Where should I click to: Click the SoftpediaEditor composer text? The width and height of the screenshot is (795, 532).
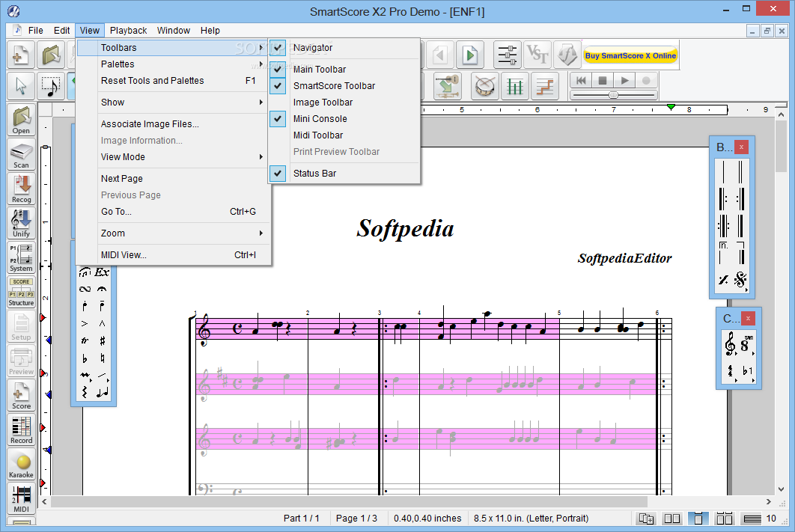(624, 258)
